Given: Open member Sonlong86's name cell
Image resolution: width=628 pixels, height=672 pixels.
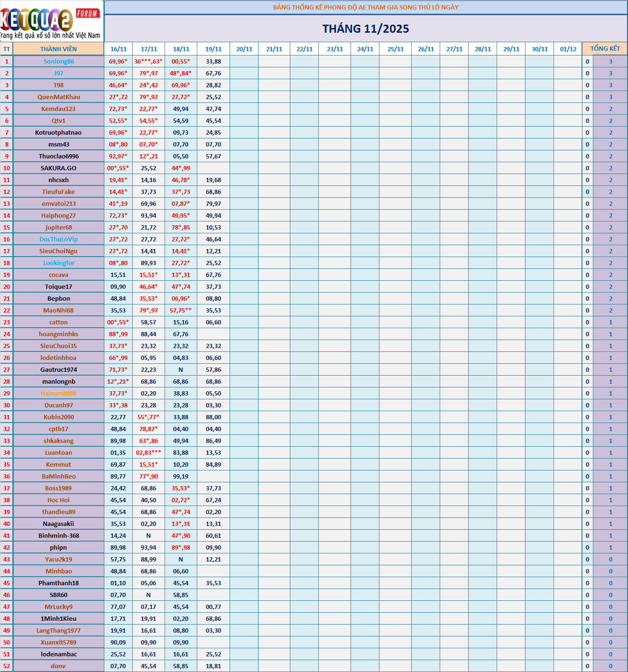Looking at the screenshot, I should point(58,61).
